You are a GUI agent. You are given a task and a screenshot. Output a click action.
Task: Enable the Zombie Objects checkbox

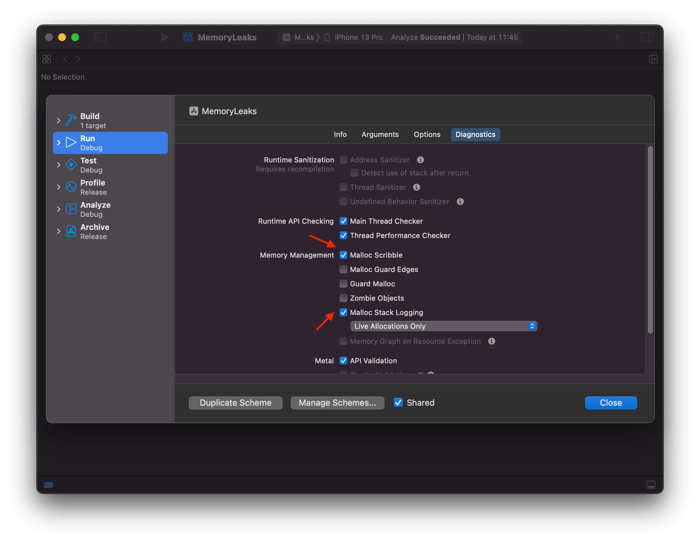coord(344,298)
